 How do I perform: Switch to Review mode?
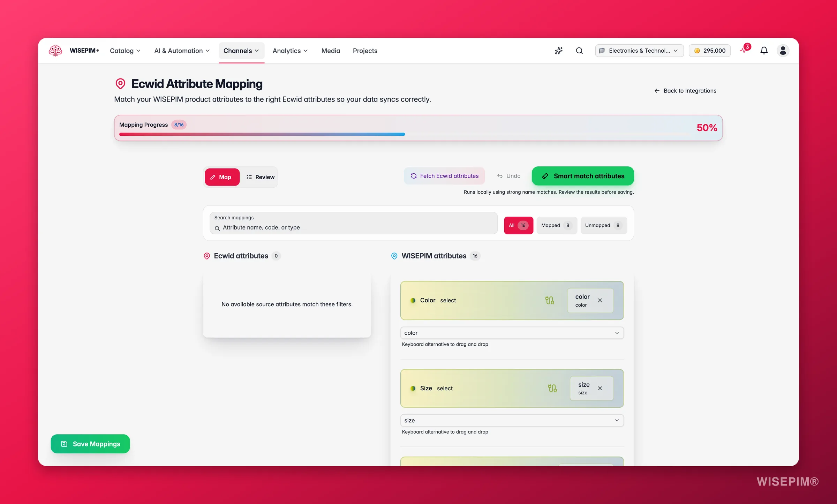pos(260,177)
